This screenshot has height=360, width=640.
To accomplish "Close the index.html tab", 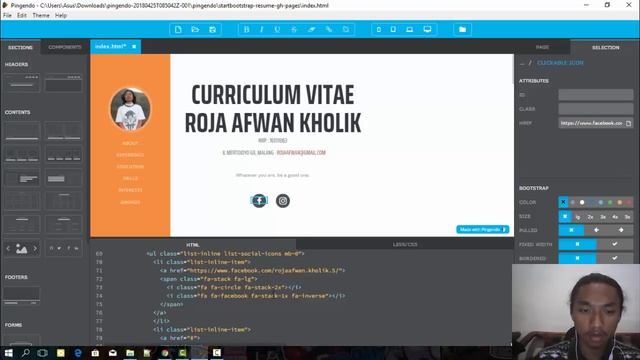I will tap(134, 47).
